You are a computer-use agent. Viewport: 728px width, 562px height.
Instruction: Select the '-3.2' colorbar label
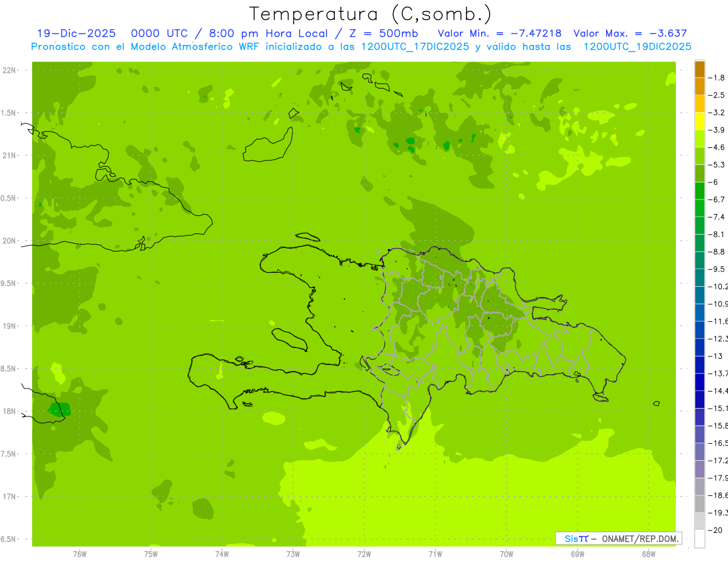(x=716, y=113)
